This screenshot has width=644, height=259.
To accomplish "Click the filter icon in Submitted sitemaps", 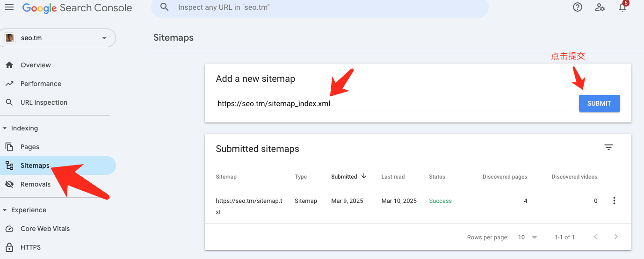I will pos(608,147).
